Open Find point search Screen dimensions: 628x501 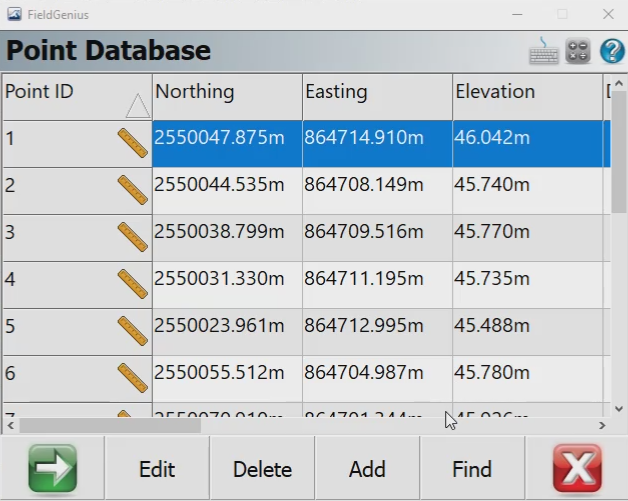[x=472, y=469]
